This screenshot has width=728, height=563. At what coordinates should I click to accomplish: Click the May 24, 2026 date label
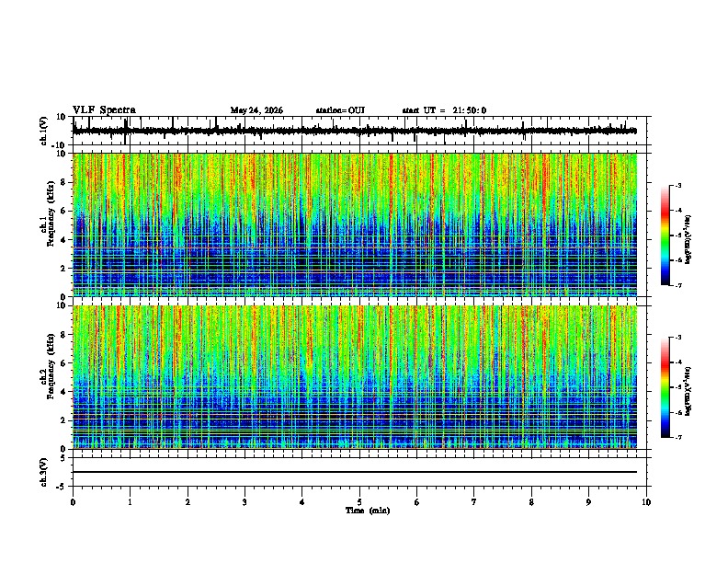pos(256,110)
